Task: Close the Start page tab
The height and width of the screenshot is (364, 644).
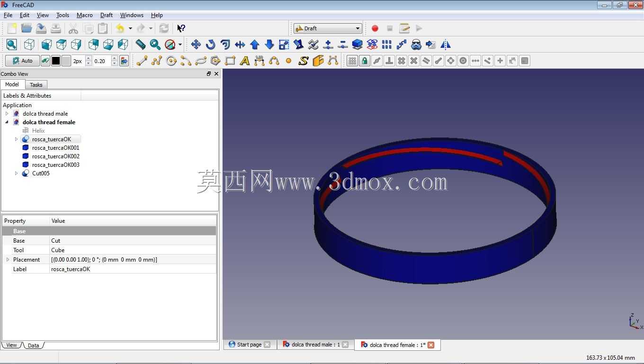Action: pos(267,345)
